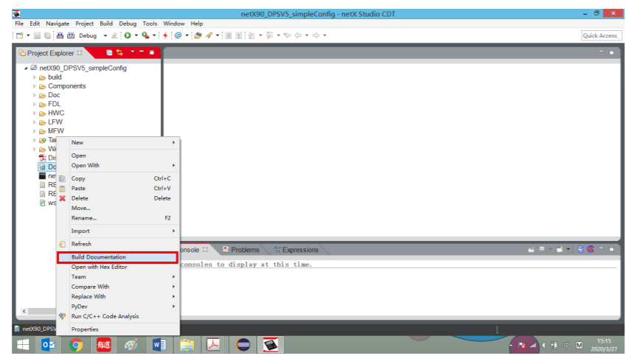
Task: Select the FDL folder
Action: tap(55, 104)
